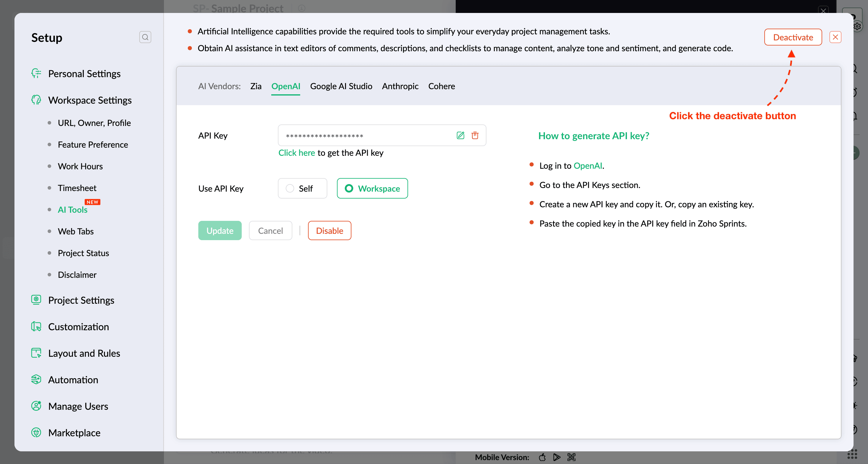Open AI Tools settings
Image resolution: width=868 pixels, height=464 pixels.
coord(72,210)
